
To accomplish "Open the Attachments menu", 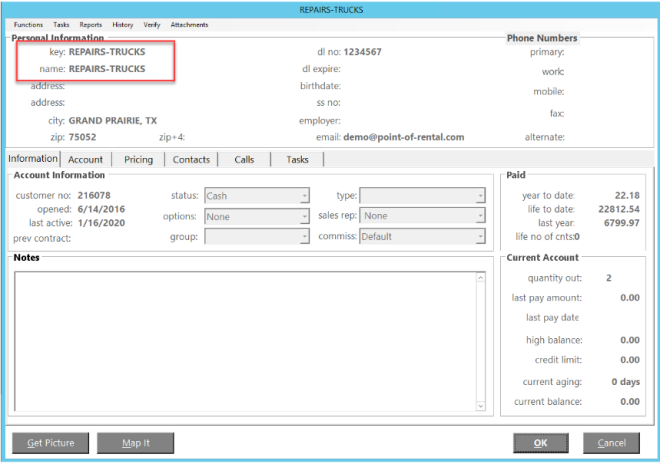I will [x=189, y=25].
